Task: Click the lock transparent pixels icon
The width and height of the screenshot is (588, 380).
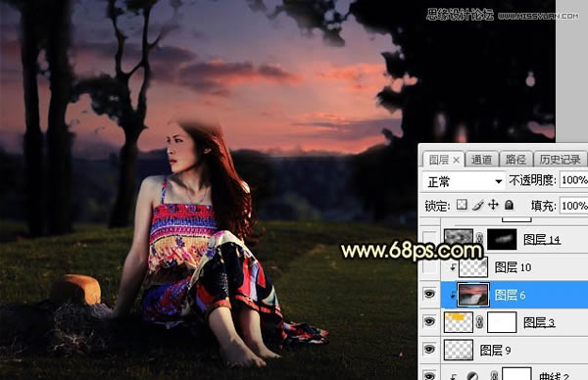Action: [x=462, y=205]
